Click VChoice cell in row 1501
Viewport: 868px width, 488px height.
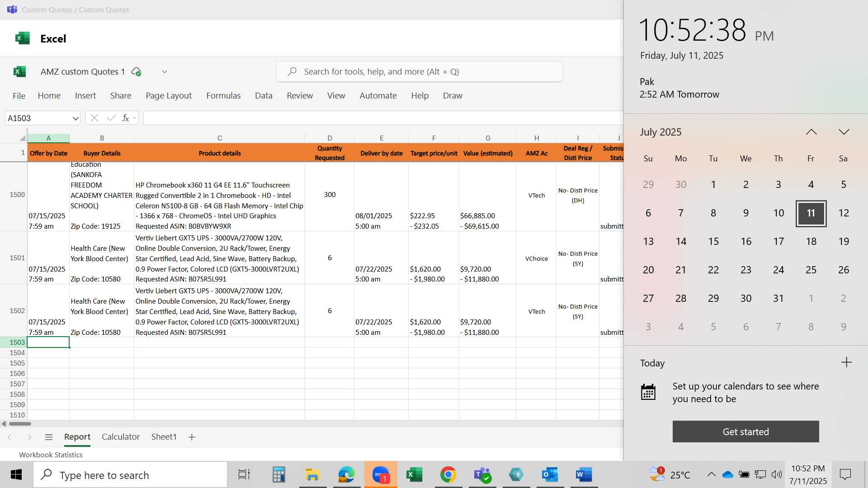(536, 258)
